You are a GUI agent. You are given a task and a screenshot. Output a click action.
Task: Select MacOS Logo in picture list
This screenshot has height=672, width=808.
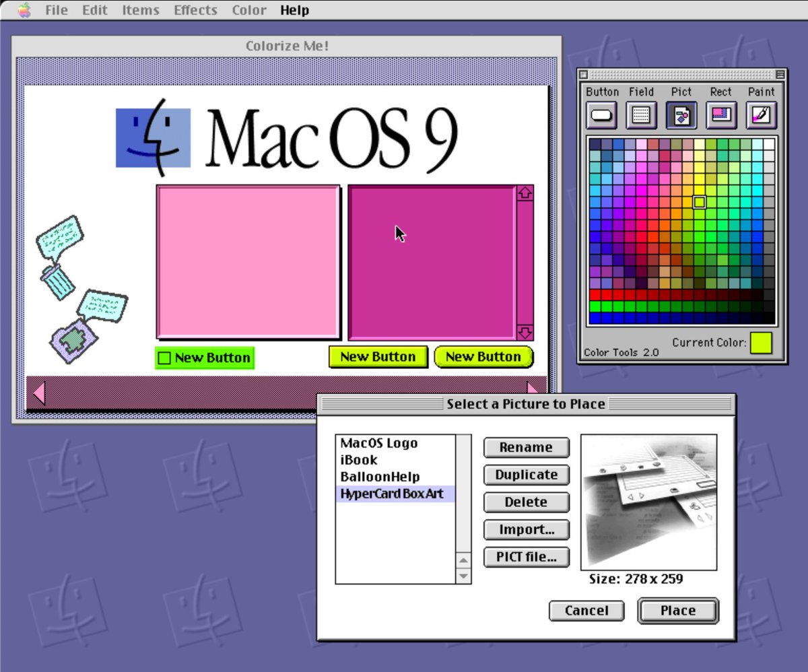[x=395, y=443]
